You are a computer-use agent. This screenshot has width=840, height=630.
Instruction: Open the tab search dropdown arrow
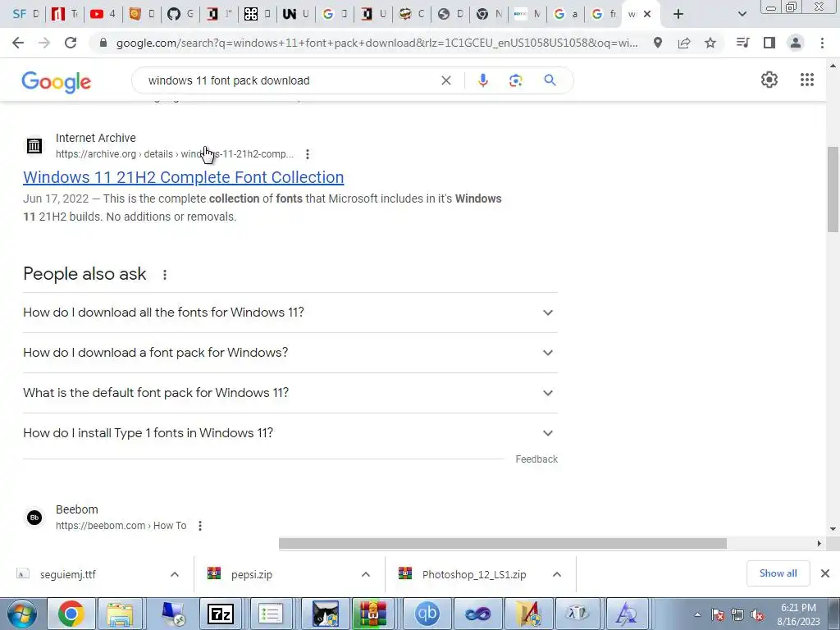[742, 14]
